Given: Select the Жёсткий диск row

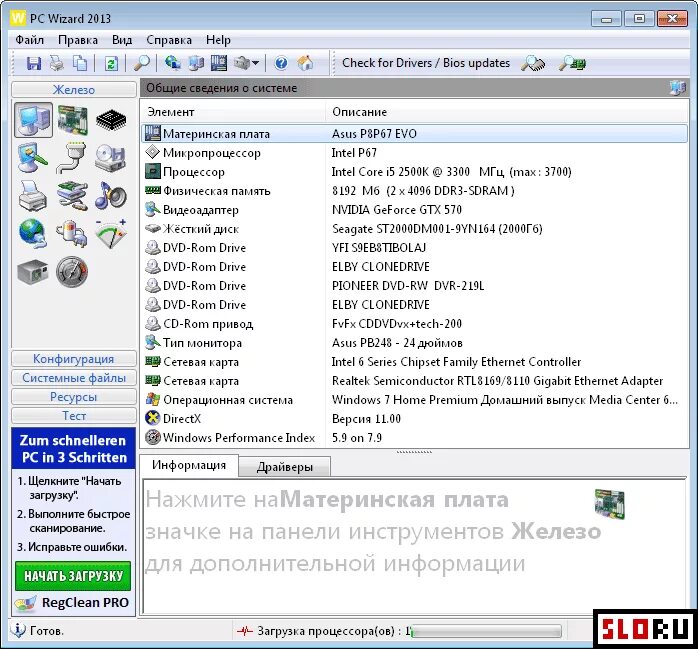Looking at the screenshot, I should (x=414, y=229).
